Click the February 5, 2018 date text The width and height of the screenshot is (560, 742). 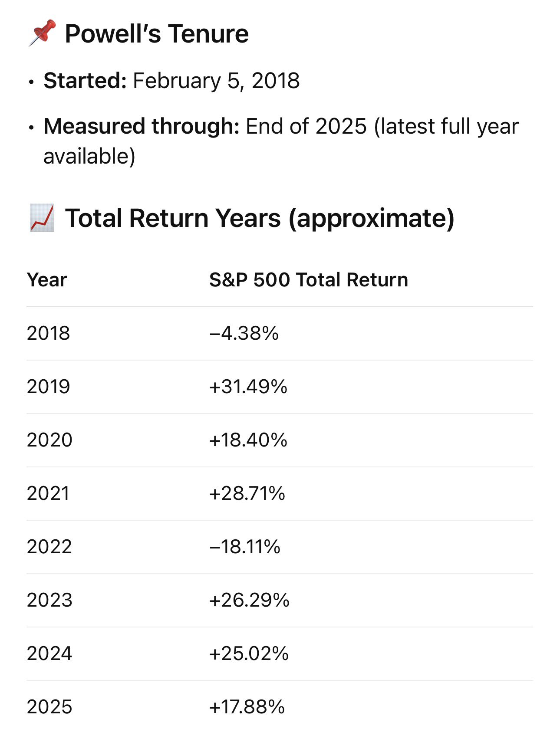coord(216,81)
